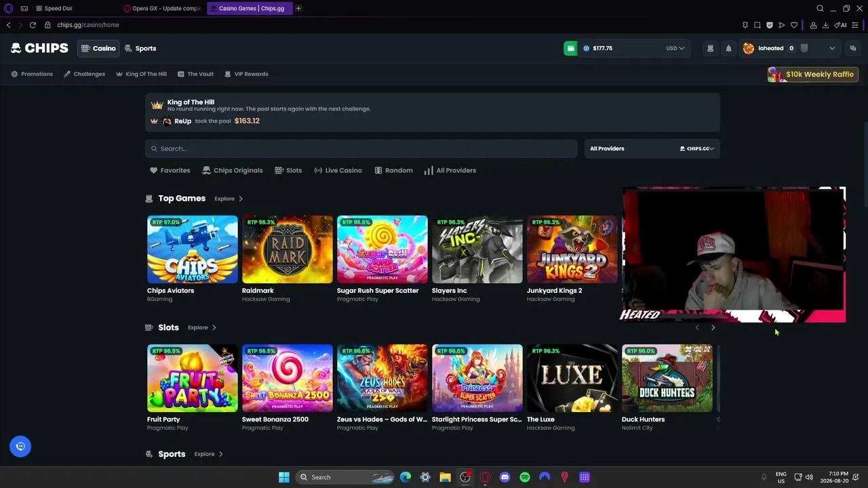Explore the Sports section
Screen dimensions: 868x488
pos(209,454)
